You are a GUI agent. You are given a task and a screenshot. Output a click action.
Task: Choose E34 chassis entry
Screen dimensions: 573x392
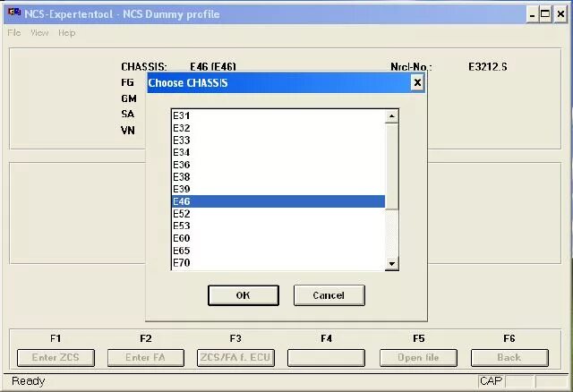(x=278, y=152)
